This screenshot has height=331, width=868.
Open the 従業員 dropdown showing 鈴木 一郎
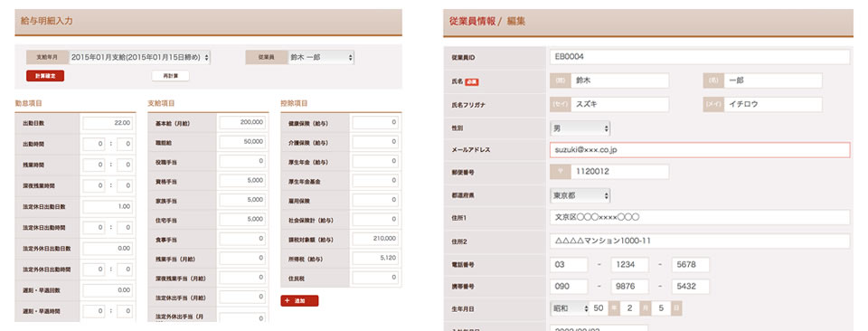click(x=320, y=57)
